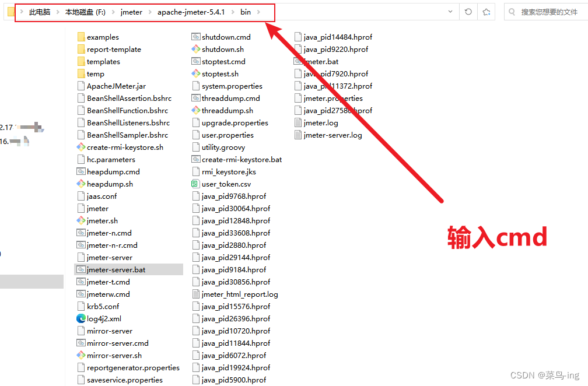The width and height of the screenshot is (588, 386).
Task: Click mirror-server.cmd file icon
Action: coord(80,343)
